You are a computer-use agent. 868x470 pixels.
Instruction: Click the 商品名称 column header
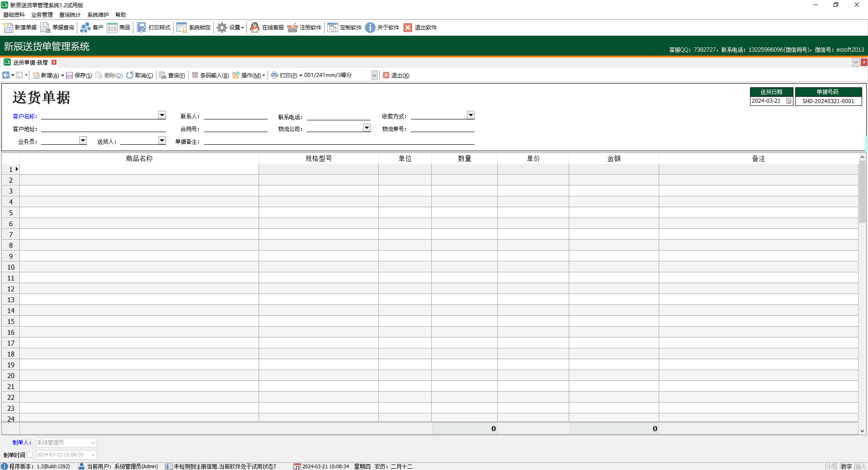click(x=139, y=159)
